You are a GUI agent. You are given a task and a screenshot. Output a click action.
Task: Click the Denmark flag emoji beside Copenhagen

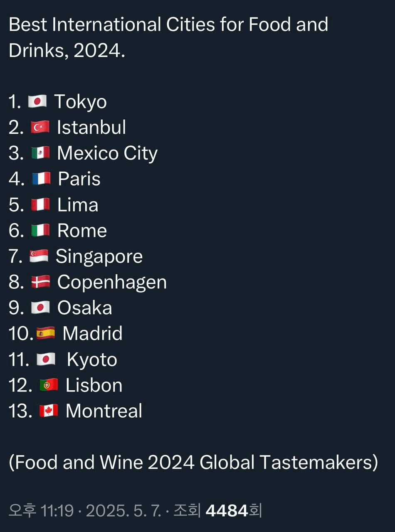tap(41, 282)
